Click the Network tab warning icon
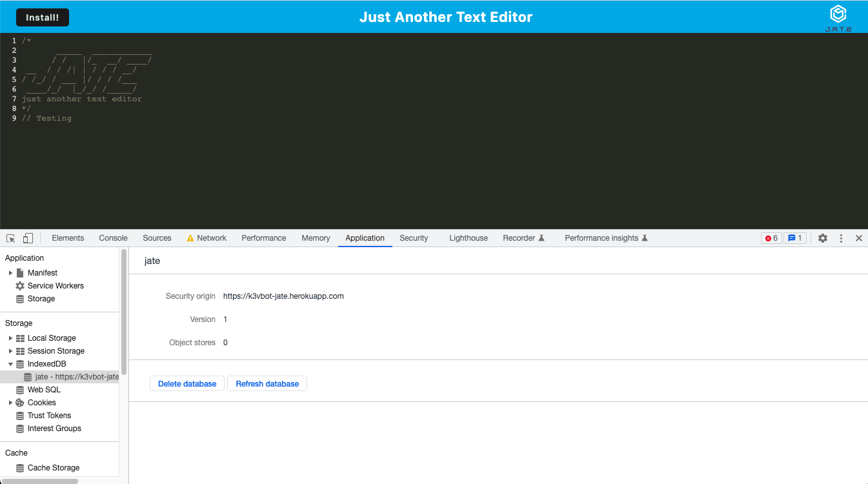The width and height of the screenshot is (868, 484). coord(190,237)
